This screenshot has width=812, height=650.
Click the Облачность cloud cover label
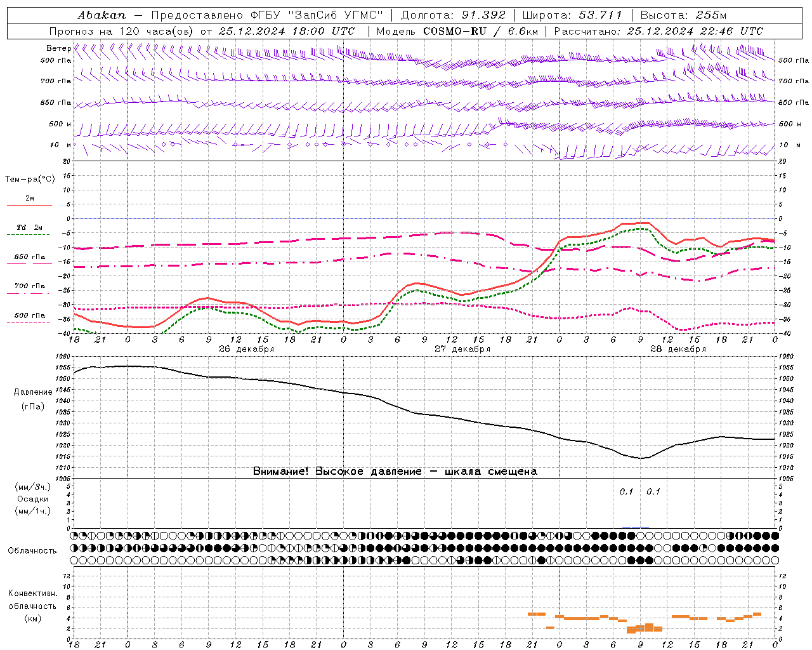(32, 550)
